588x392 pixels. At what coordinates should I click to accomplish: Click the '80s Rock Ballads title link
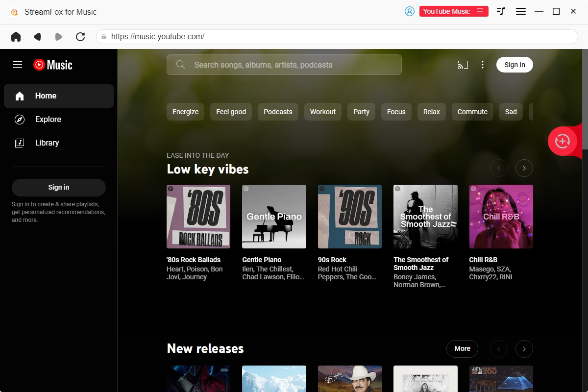194,260
